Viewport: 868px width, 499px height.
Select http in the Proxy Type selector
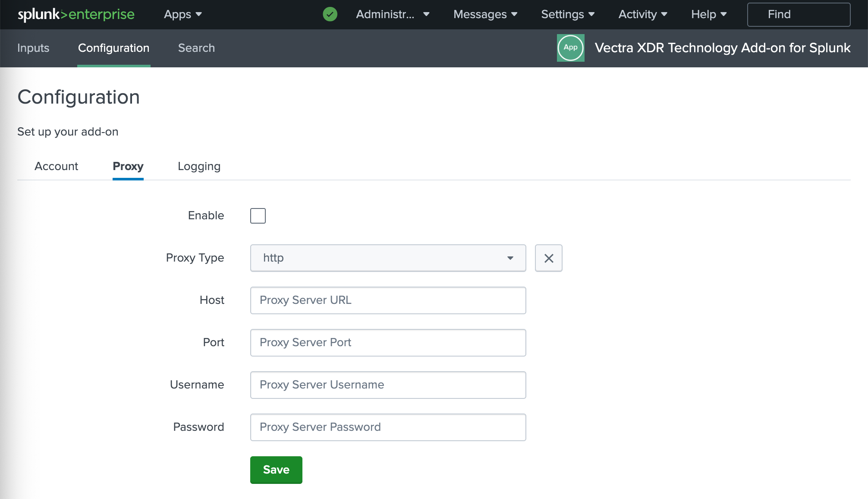387,258
